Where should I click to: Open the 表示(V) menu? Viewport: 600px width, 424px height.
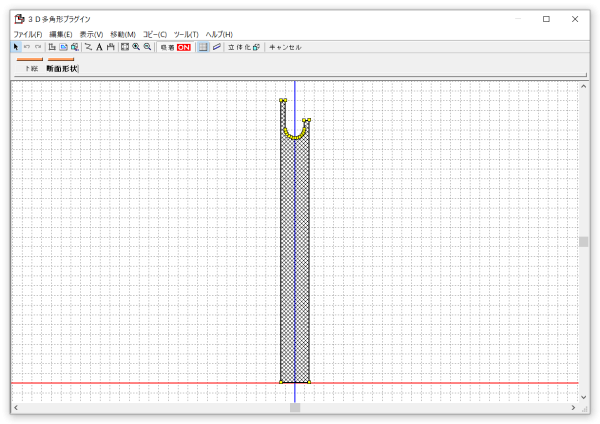(x=91, y=34)
